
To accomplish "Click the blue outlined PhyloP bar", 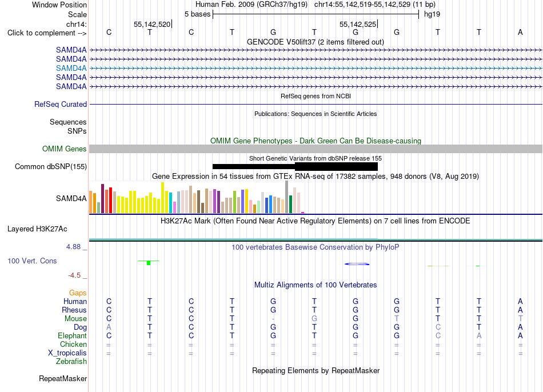I will 357,264.
